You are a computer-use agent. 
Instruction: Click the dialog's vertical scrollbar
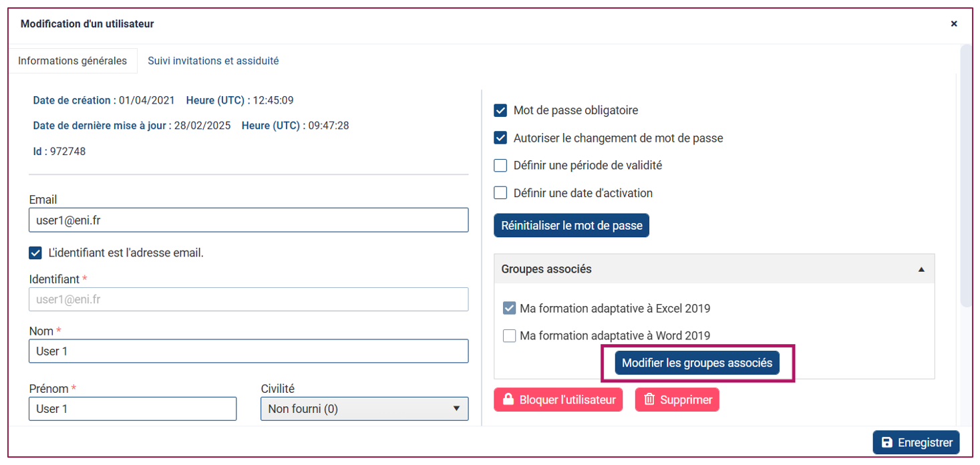[x=966, y=176]
